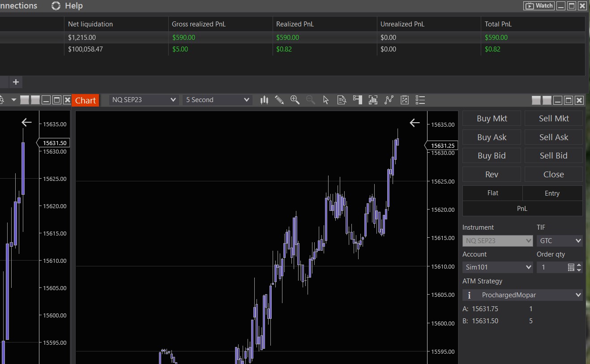Click the Flat position display

(492, 193)
